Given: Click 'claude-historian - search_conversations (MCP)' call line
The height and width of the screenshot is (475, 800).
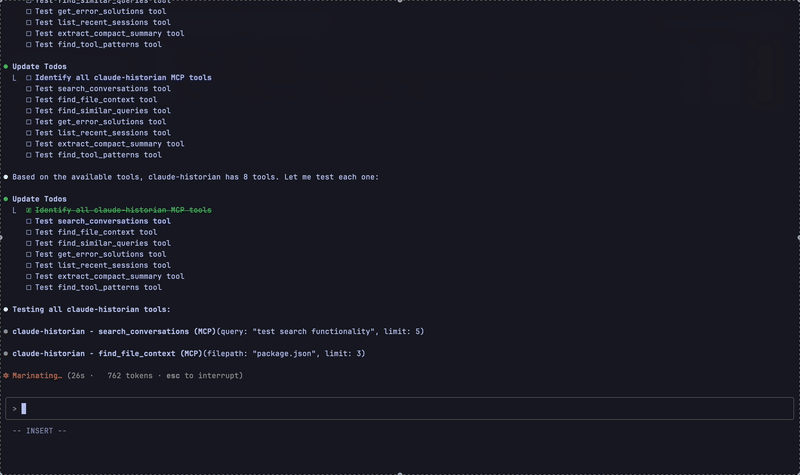Looking at the screenshot, I should pyautogui.click(x=218, y=332).
